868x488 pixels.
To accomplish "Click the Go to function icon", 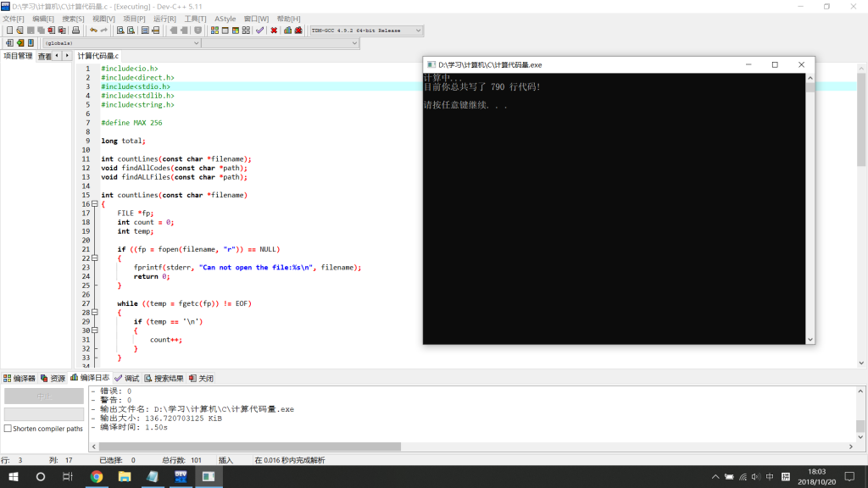I will pyautogui.click(x=145, y=30).
